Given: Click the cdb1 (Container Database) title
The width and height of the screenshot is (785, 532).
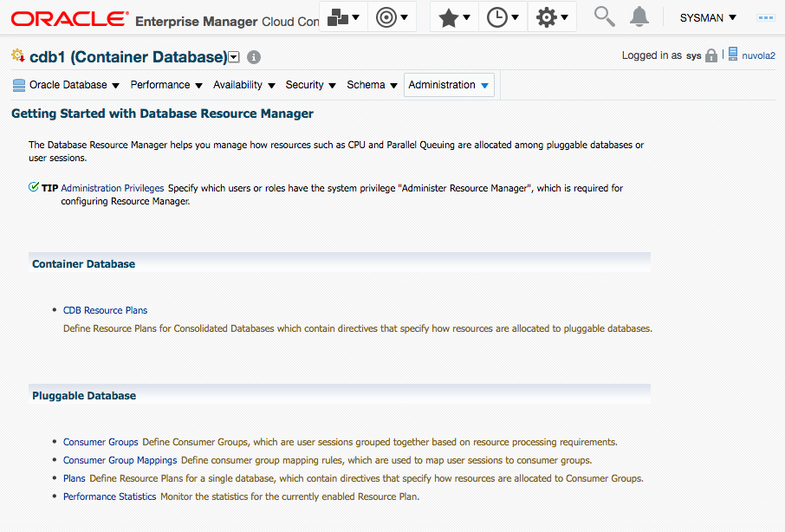Looking at the screenshot, I should 128,57.
